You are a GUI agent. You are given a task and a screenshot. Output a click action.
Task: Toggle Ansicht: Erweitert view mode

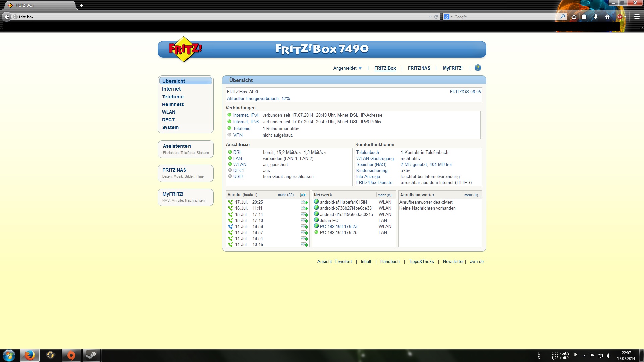pos(334,262)
